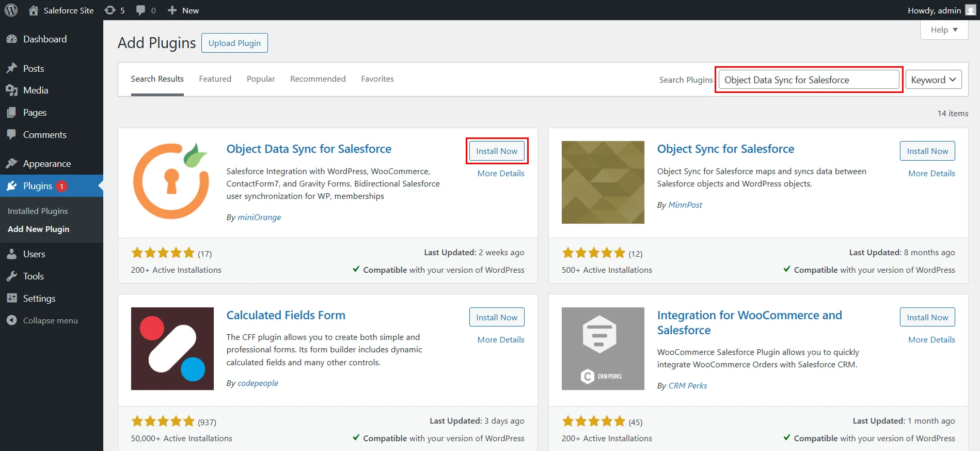Open Integration for WooCommerce and Salesforce title link
980x451 pixels.
[x=749, y=322]
